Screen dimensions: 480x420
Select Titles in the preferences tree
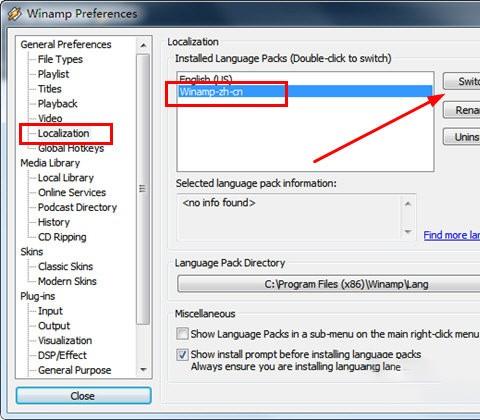(50, 89)
